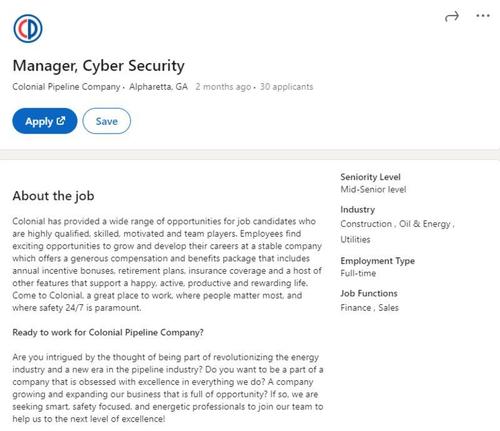Open the three-dot more options menu
Viewport: 500px width, 431px height.
pos(483,16)
